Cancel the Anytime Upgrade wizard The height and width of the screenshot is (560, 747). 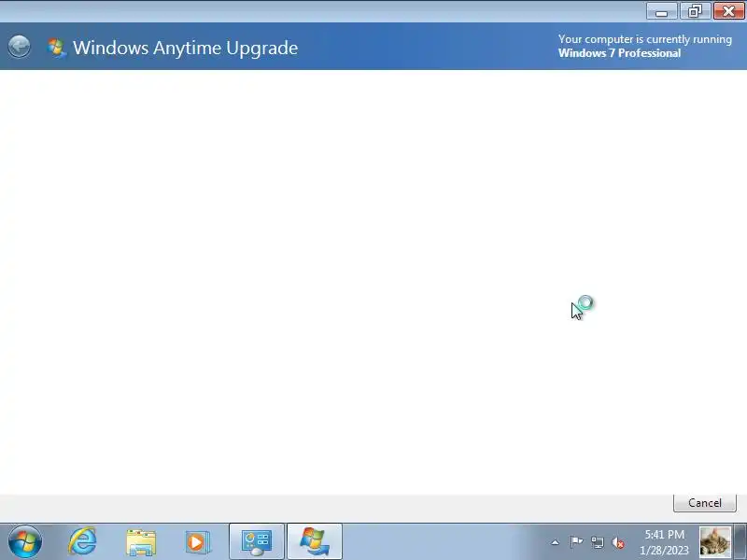click(705, 502)
